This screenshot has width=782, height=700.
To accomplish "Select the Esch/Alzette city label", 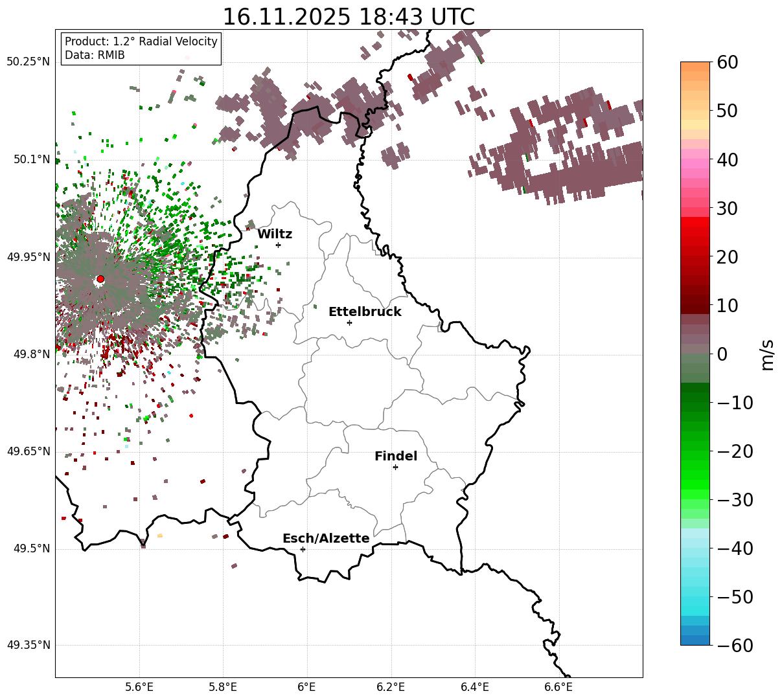I will [326, 539].
